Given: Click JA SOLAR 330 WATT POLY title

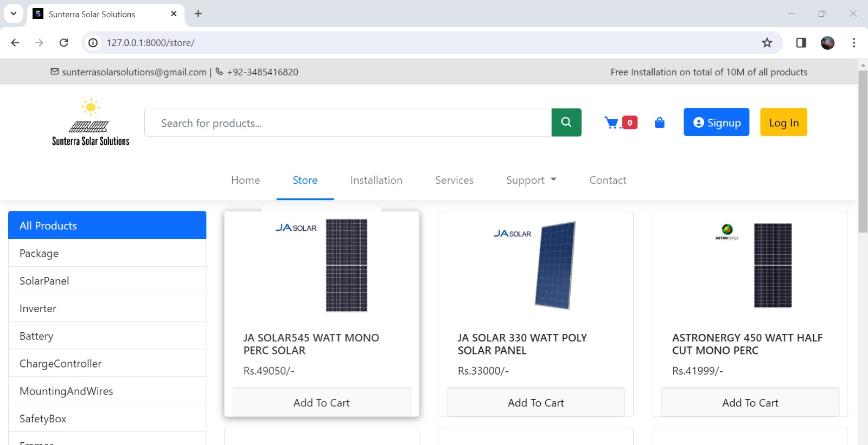Looking at the screenshot, I should [522, 344].
